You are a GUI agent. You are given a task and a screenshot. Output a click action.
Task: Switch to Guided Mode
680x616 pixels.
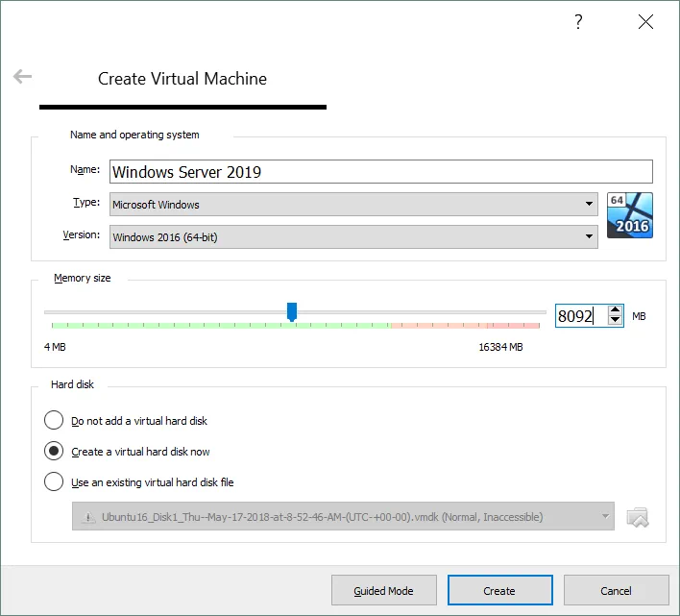pyautogui.click(x=384, y=591)
